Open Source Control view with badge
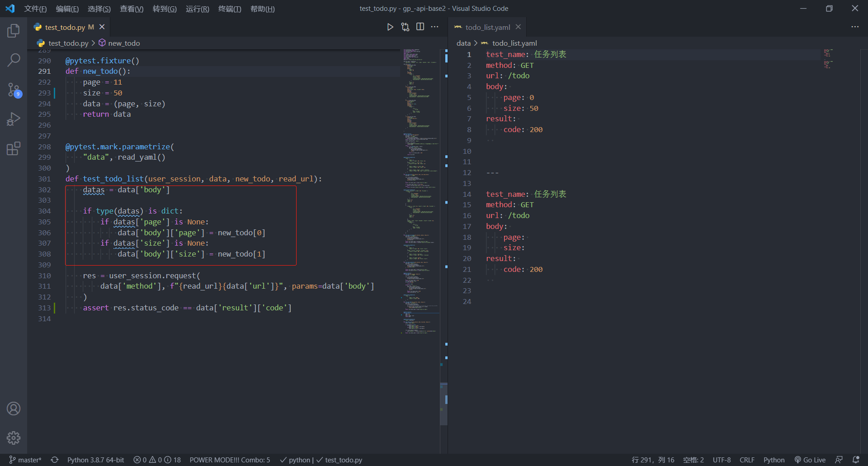 click(x=14, y=90)
